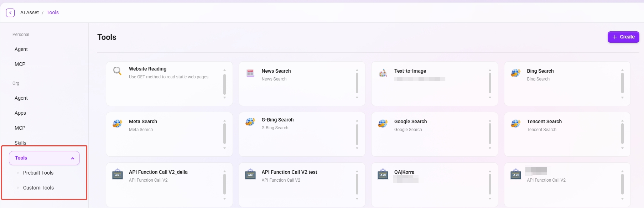This screenshot has height=208, width=644.
Task: Open the Website Reading magnifier icon
Action: tap(117, 71)
